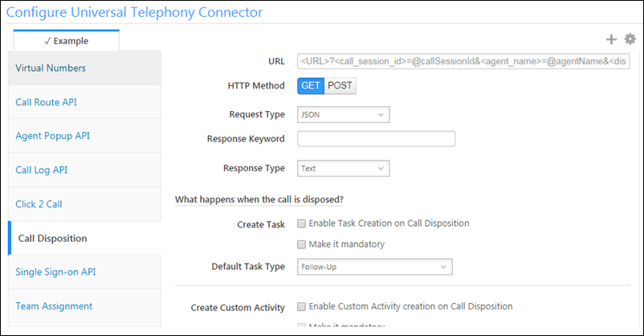Enable Task Creation on Call Disposition checkbox
644x336 pixels.
click(301, 223)
